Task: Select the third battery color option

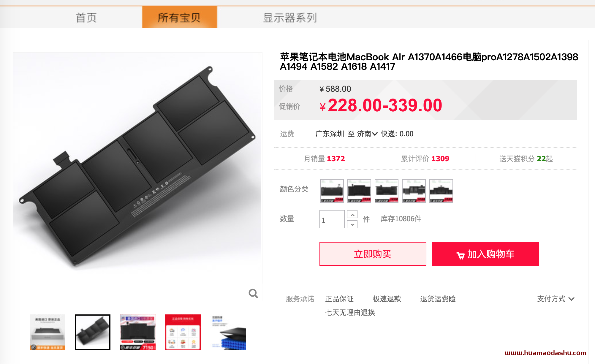Action: [387, 191]
